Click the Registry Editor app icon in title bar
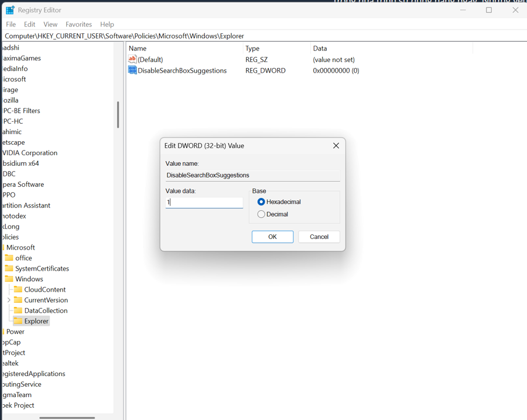This screenshot has height=420, width=527. [x=10, y=10]
